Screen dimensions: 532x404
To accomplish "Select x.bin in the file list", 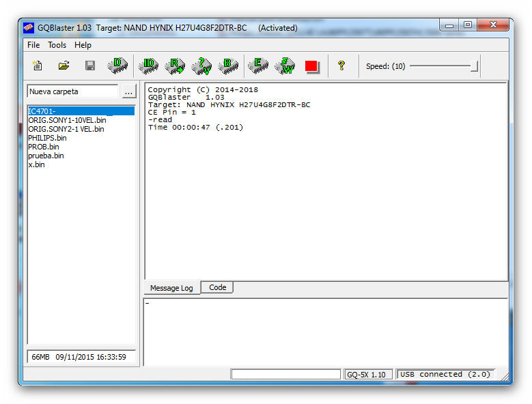I will coord(36,164).
